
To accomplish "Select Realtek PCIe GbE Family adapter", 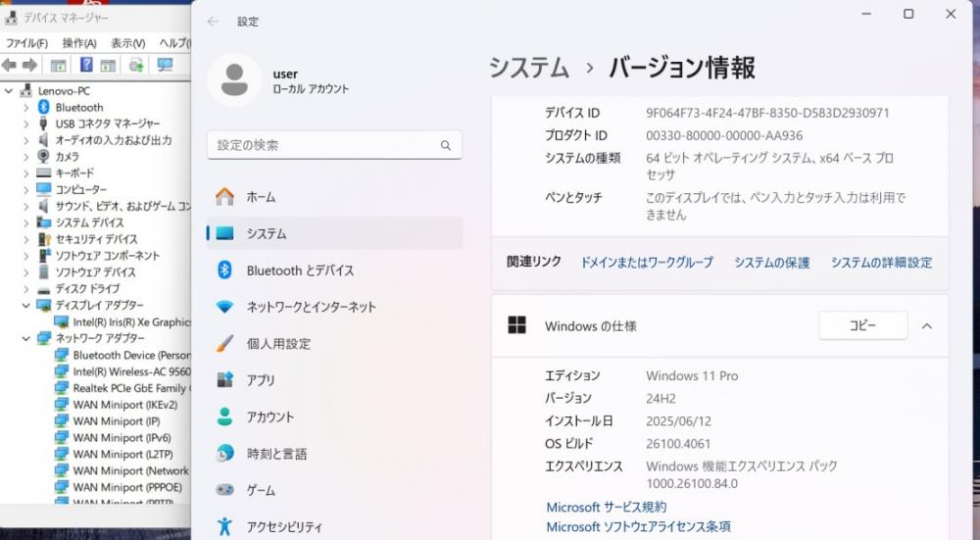I will click(131, 388).
